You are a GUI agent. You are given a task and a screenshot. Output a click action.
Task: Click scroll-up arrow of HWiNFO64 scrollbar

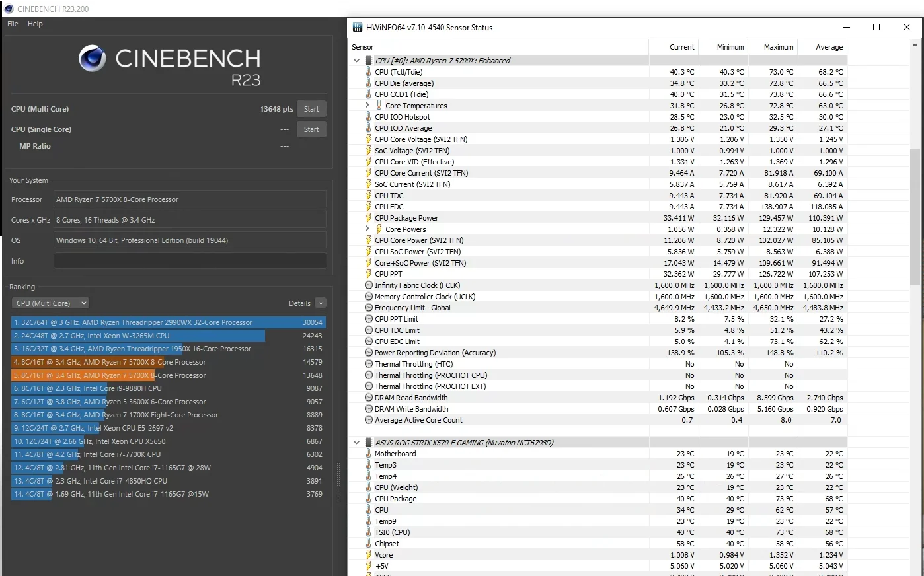(915, 46)
